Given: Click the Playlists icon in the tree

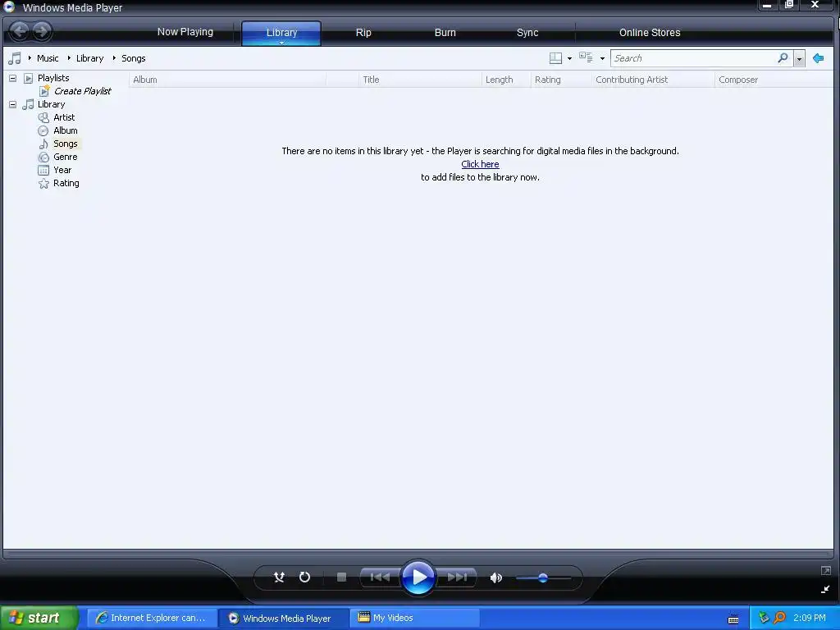Looking at the screenshot, I should point(29,78).
